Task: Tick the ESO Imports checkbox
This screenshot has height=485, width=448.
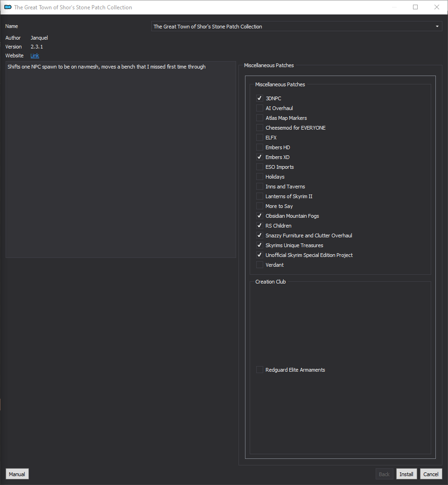Action: tap(259, 167)
